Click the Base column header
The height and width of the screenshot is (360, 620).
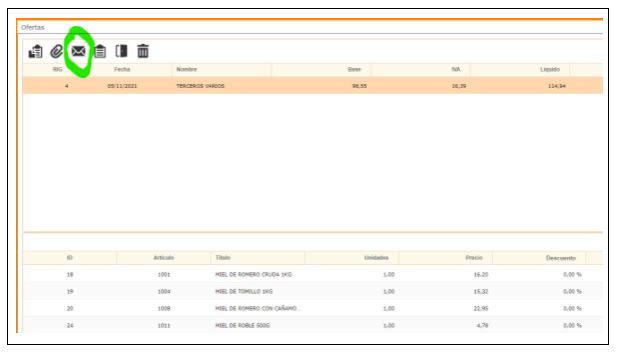click(x=354, y=69)
